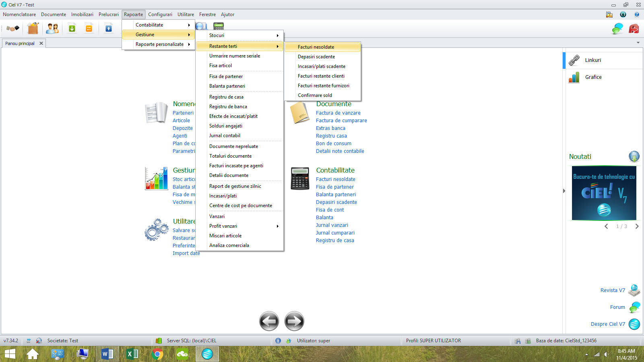The width and height of the screenshot is (644, 362).
Task: Show previous news slide arrow
Action: (606, 226)
